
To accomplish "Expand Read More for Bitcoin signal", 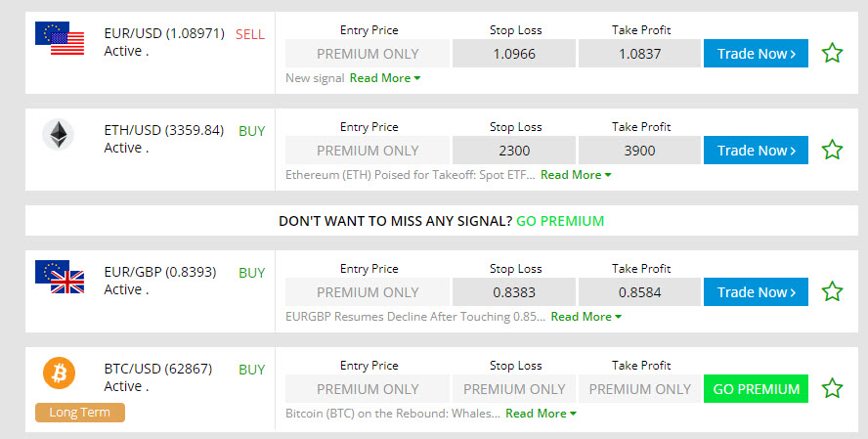I will [x=541, y=414].
